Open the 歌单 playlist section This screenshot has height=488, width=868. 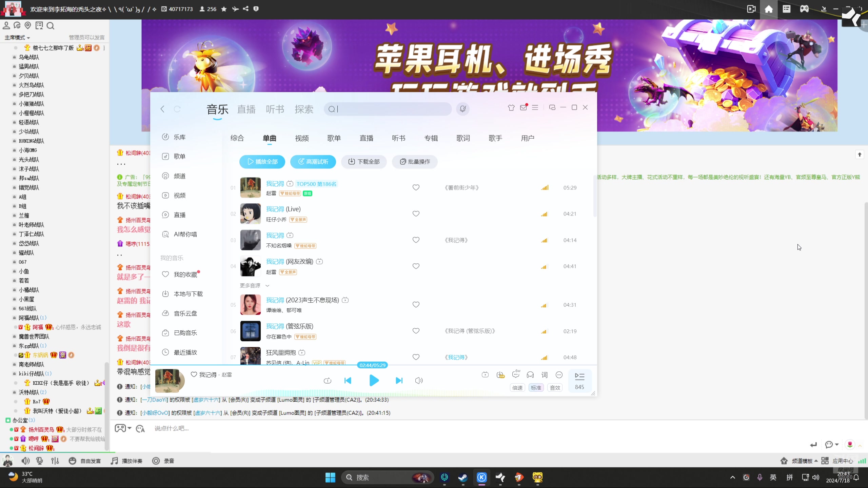click(174, 156)
